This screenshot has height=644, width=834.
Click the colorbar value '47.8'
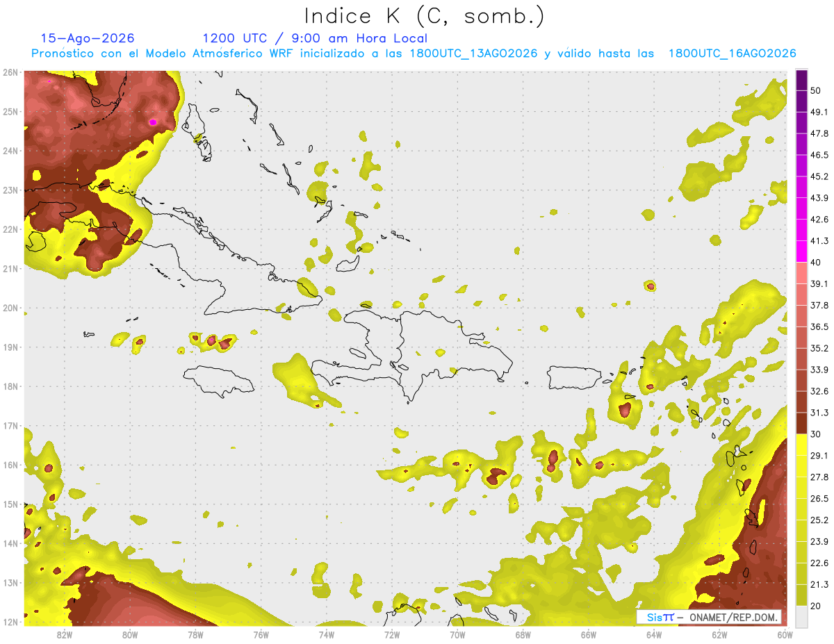coord(819,133)
